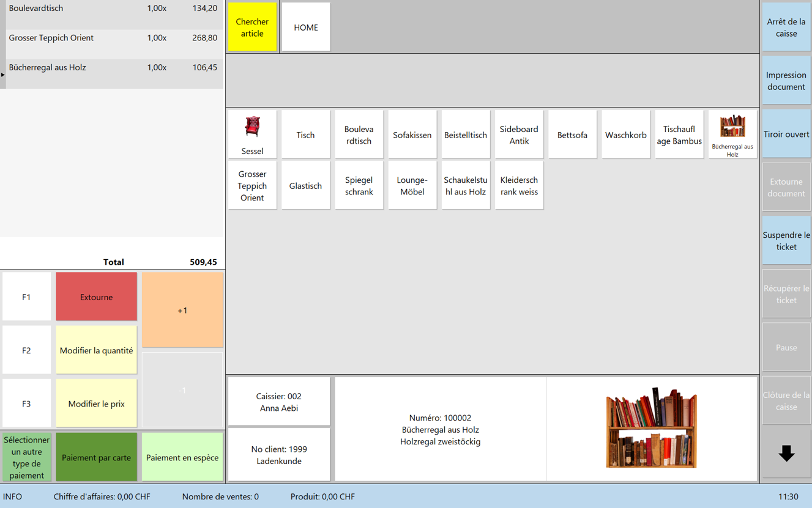
Task: Add the Glastisch article
Action: [305, 186]
